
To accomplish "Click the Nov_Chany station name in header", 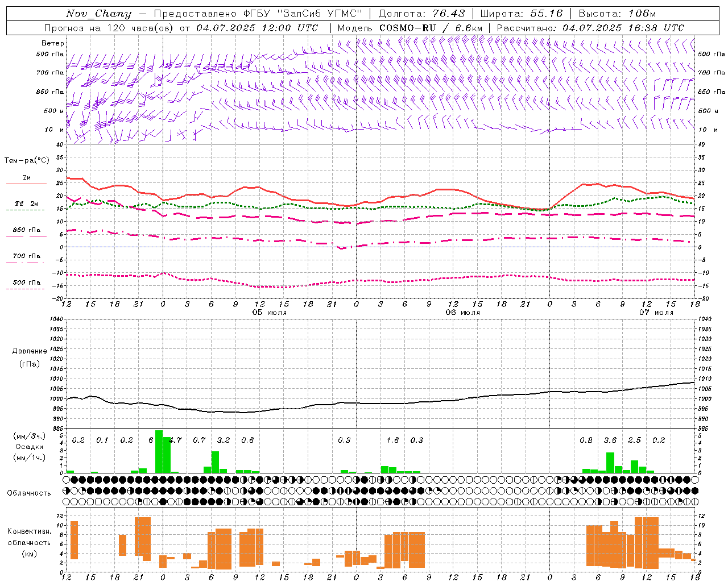I will tap(98, 14).
